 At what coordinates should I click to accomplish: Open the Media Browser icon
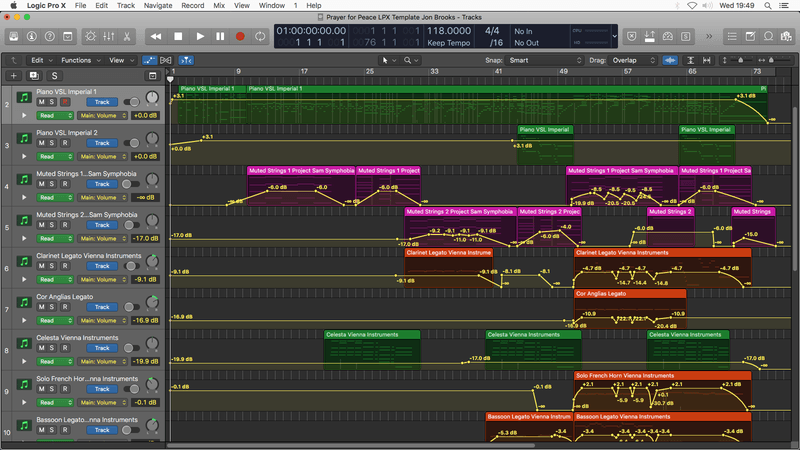786,36
